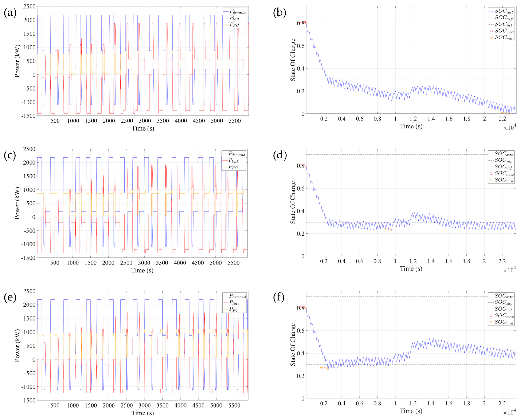Click the Time (s) axis label under plot (a)
This screenshot has width=520, height=420.
pyautogui.click(x=143, y=128)
